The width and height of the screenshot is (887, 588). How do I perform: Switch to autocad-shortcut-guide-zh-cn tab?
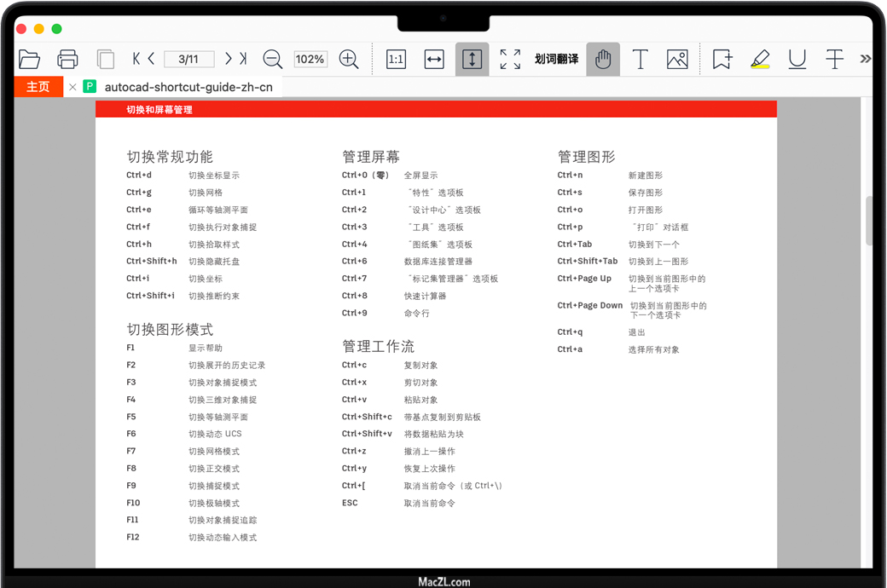pyautogui.click(x=188, y=87)
